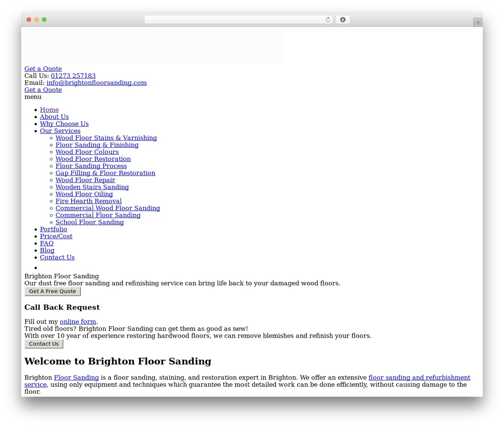504x427 pixels.
Task: Open the Home menu link
Action: coord(49,110)
